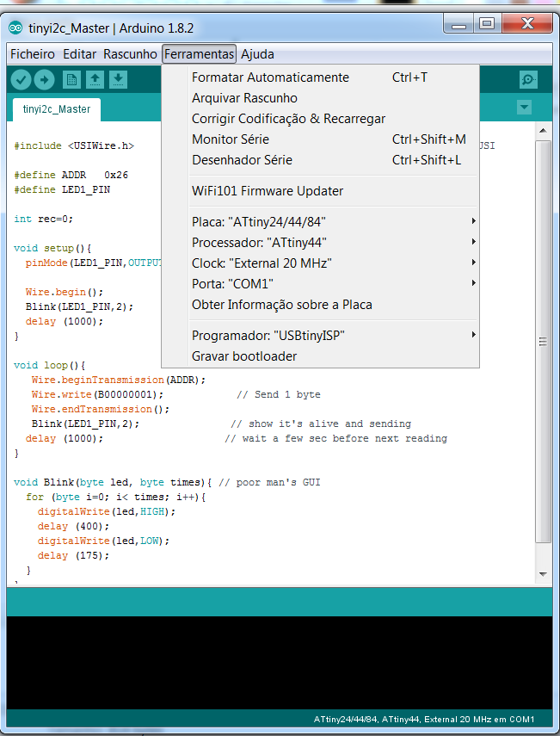Click "Wire.beginTransmission(ADDR);" line
This screenshot has width=560, height=736.
[119, 380]
